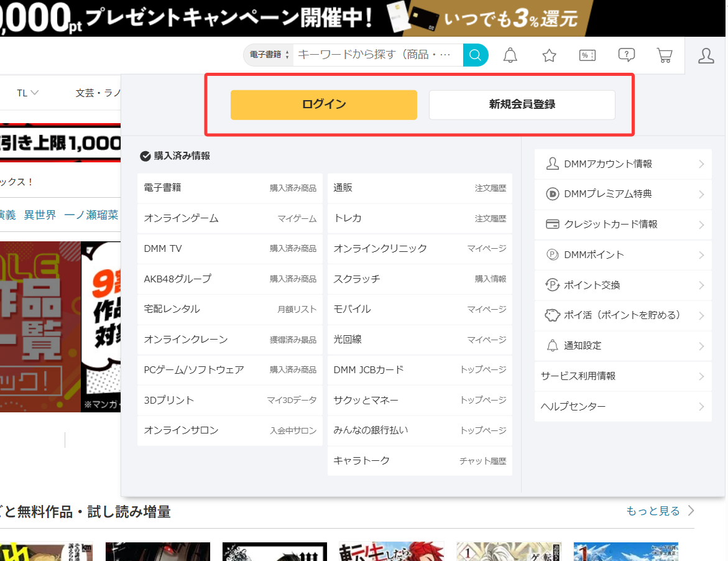This screenshot has width=728, height=561.
Task: Open AKB48グループ 購入済み商品 entry
Action: 230,279
